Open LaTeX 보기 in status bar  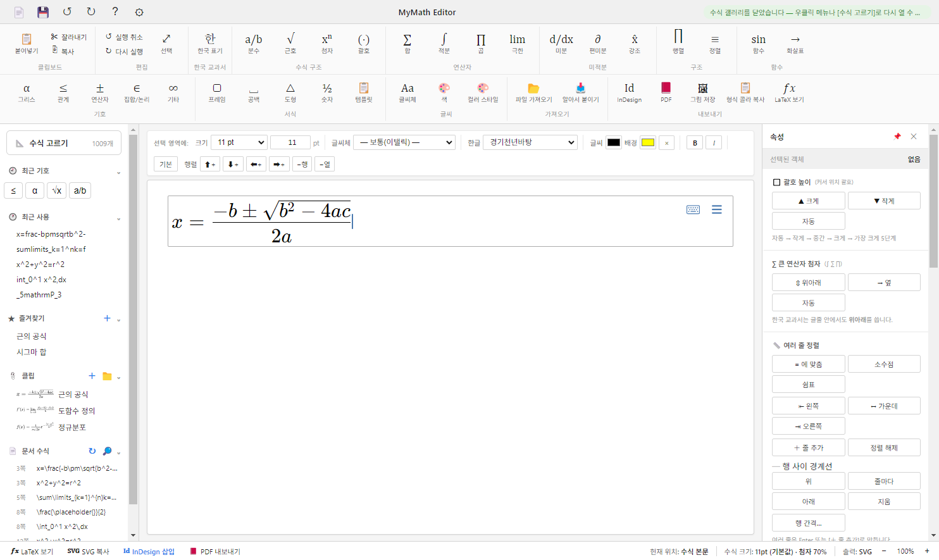pyautogui.click(x=32, y=552)
